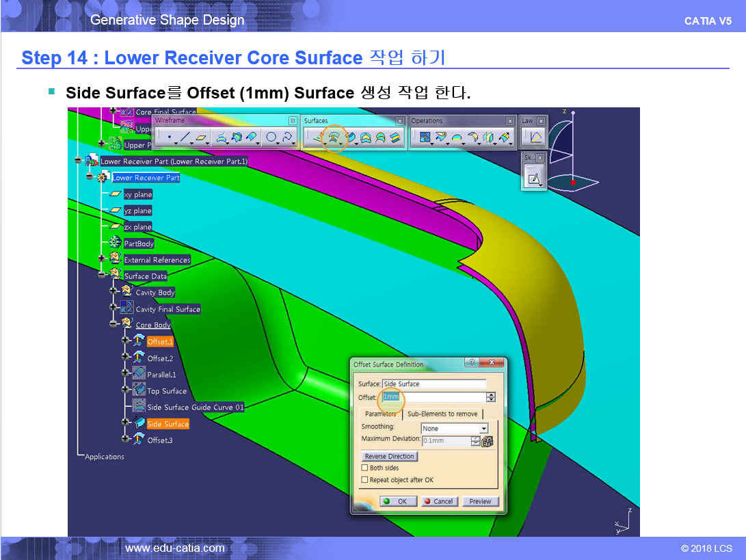The height and width of the screenshot is (560, 746).
Task: Click the Offset value input field
Action: point(434,397)
